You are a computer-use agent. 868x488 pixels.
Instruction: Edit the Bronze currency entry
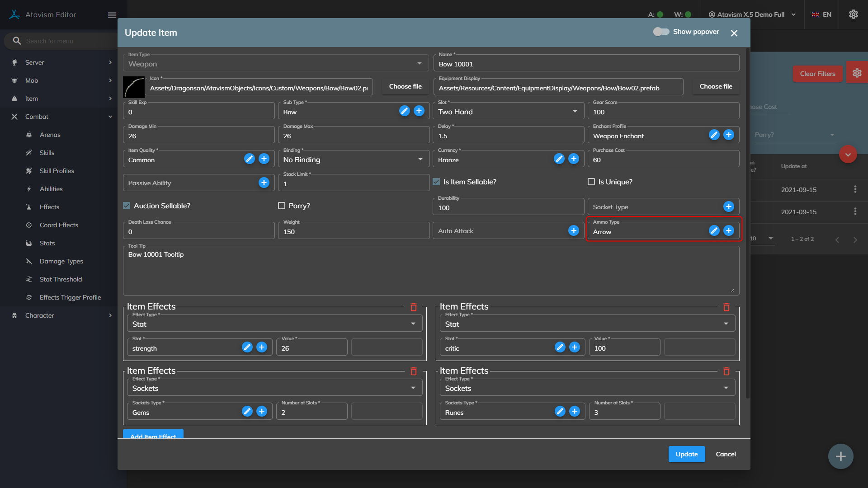[559, 159]
